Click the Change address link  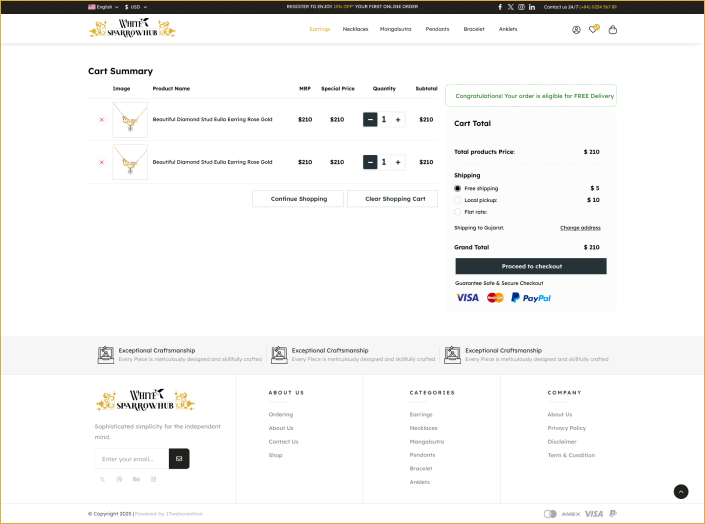point(580,228)
